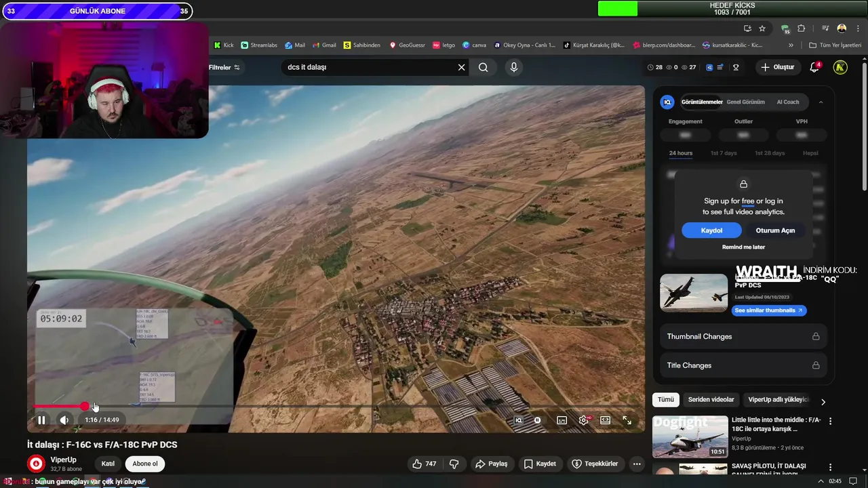The height and width of the screenshot is (488, 868).
Task: Click the Teşekkürler thanks button
Action: 595,464
